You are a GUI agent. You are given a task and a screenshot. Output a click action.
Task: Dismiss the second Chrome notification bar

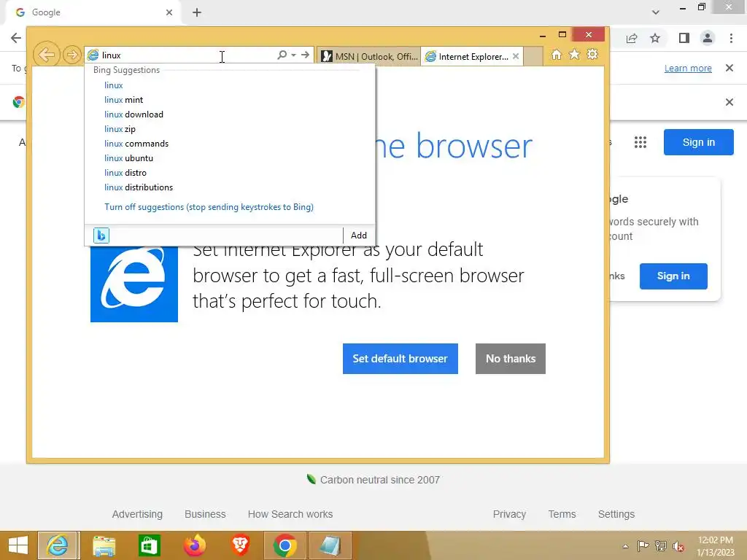pyautogui.click(x=729, y=102)
